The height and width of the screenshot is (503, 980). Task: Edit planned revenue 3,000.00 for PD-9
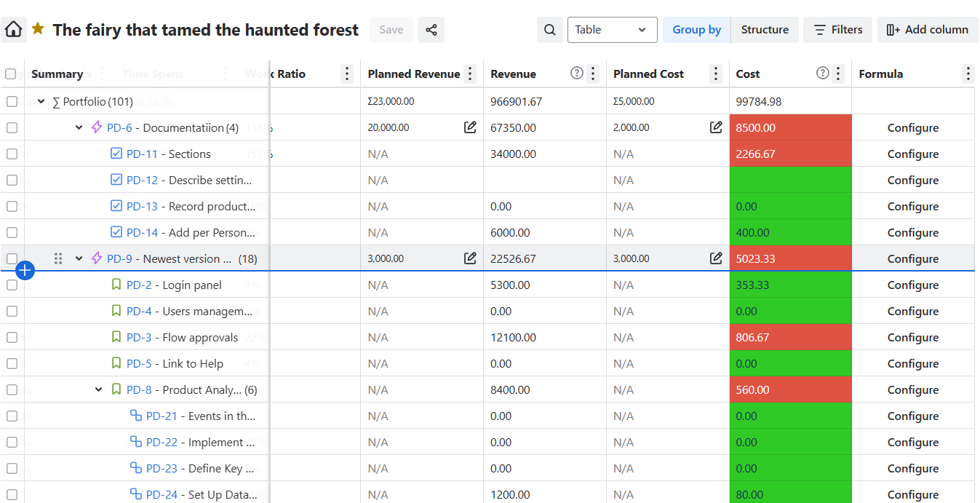pos(470,258)
